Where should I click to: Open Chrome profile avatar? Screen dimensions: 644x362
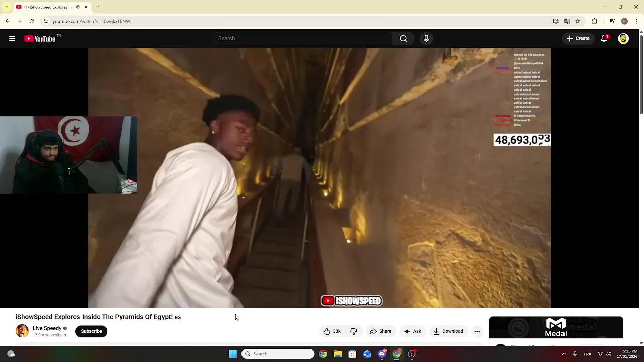pyautogui.click(x=624, y=21)
